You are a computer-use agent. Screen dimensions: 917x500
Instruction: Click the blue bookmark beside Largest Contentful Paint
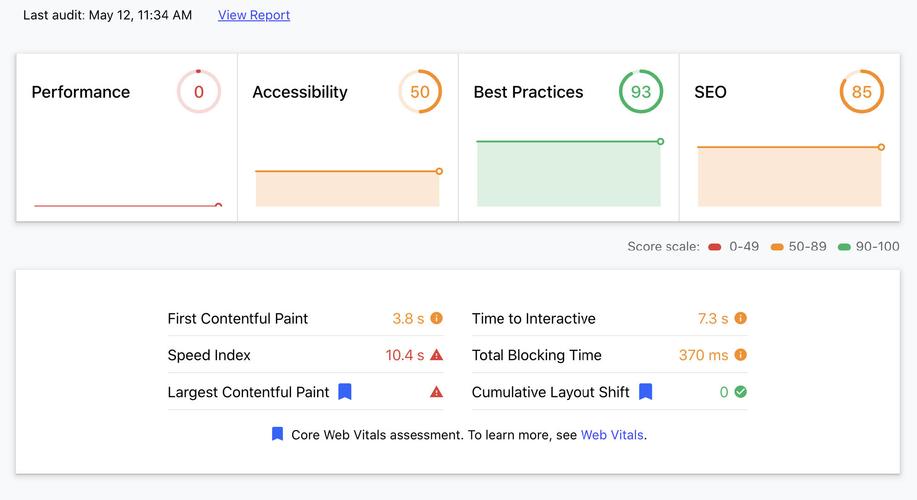(345, 392)
